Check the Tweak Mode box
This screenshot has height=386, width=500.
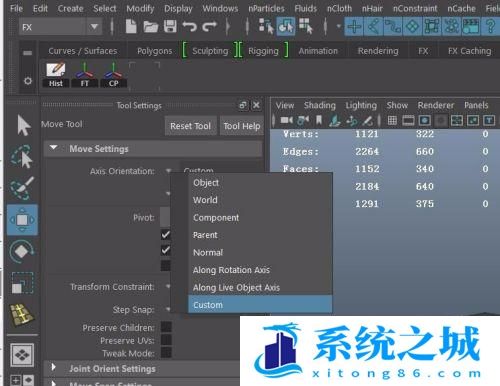point(166,352)
